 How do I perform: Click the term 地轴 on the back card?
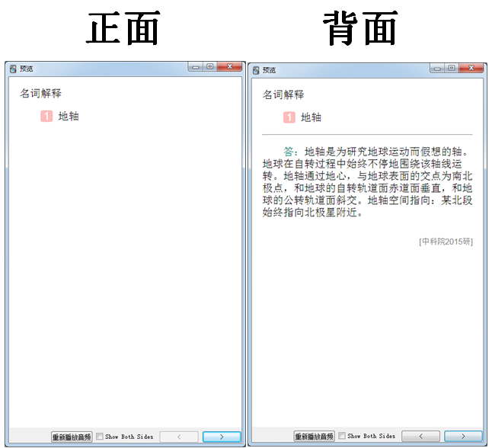(311, 117)
